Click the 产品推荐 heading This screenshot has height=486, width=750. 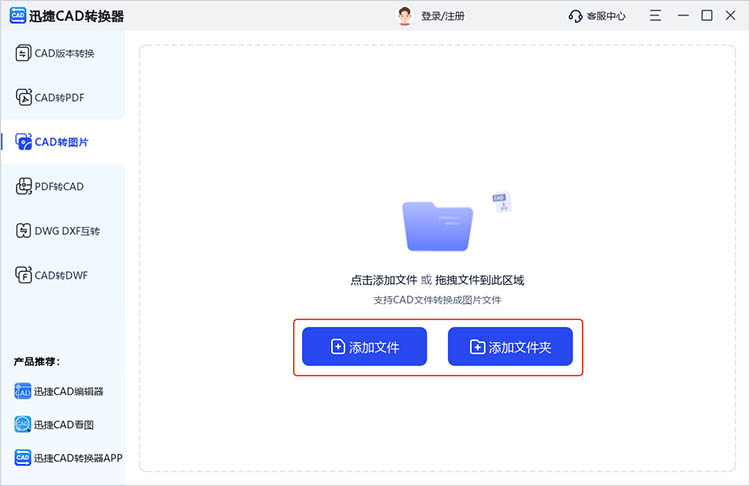[x=37, y=362]
